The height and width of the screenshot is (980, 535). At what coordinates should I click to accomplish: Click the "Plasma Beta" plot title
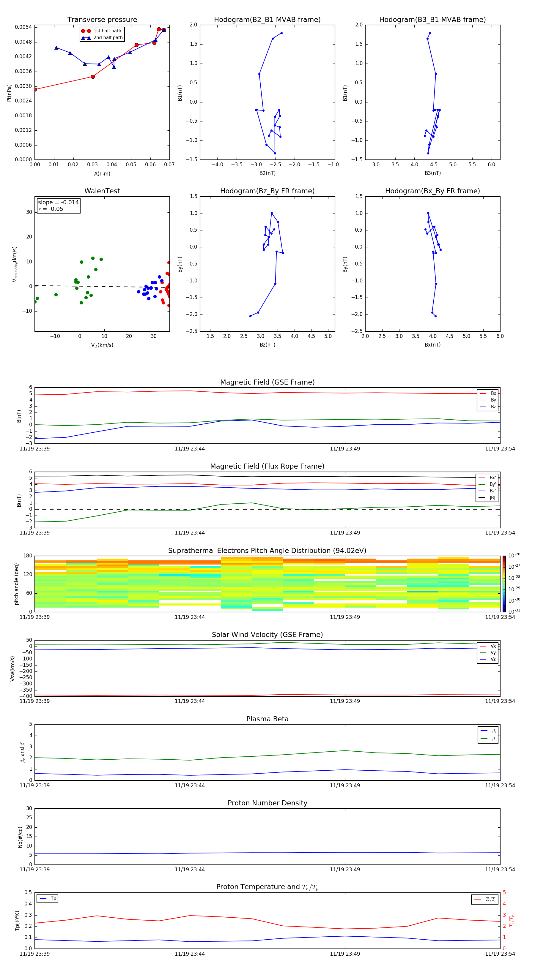point(267,719)
